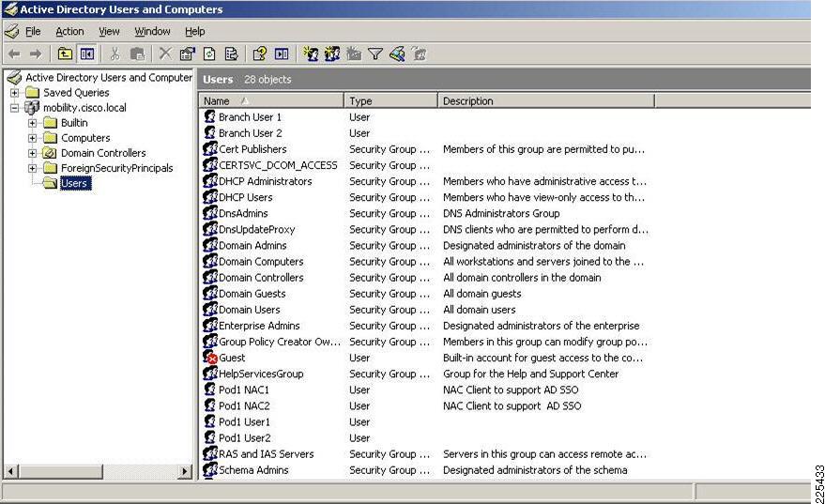Select the DHCP Users group
Viewport: 825px width, 504px height.
[245, 197]
